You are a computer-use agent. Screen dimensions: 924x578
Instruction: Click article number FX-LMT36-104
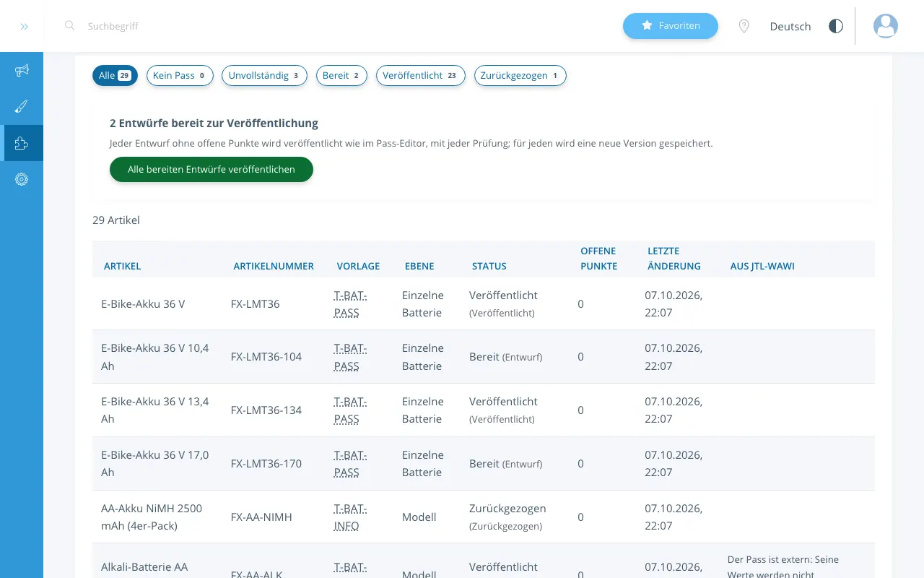click(x=266, y=357)
